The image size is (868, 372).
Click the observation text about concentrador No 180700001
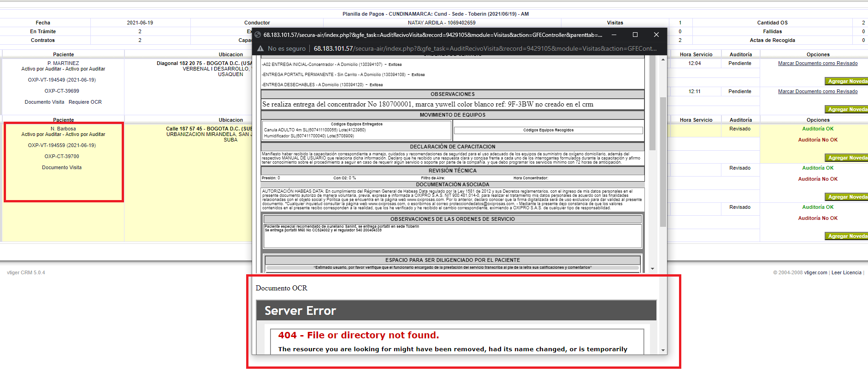(x=428, y=105)
